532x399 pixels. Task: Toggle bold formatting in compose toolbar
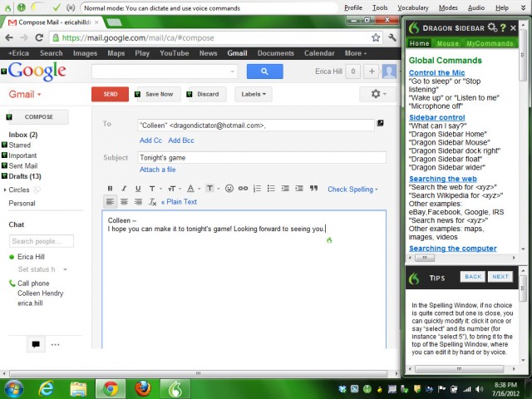(x=110, y=189)
